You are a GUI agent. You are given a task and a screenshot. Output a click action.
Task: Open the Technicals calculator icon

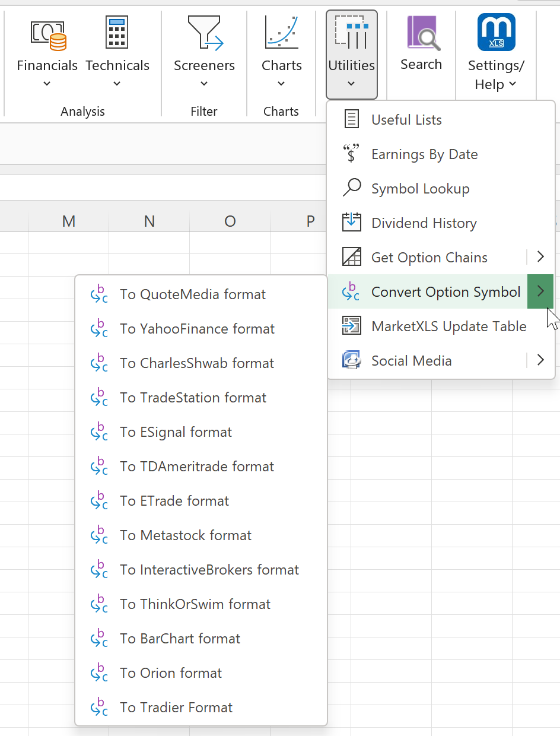point(117,33)
